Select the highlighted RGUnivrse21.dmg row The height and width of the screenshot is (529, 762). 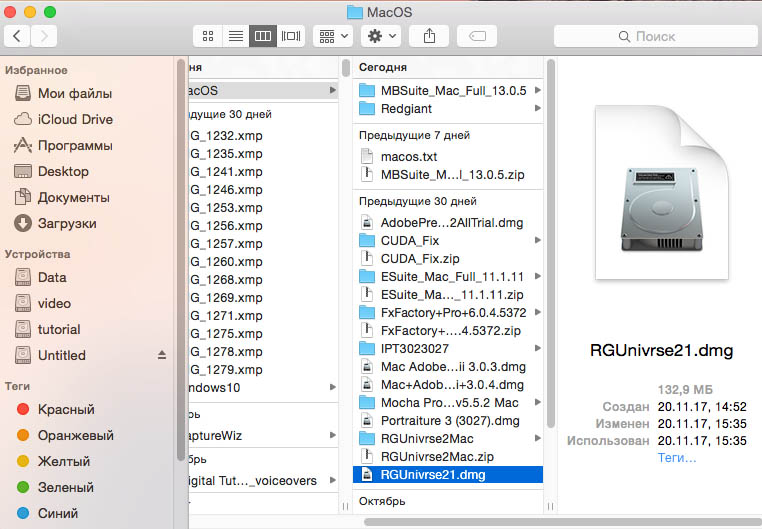[448, 475]
